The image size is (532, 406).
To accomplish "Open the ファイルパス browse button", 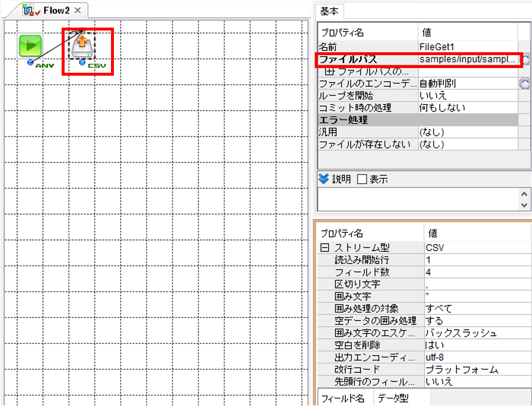I will (x=525, y=60).
